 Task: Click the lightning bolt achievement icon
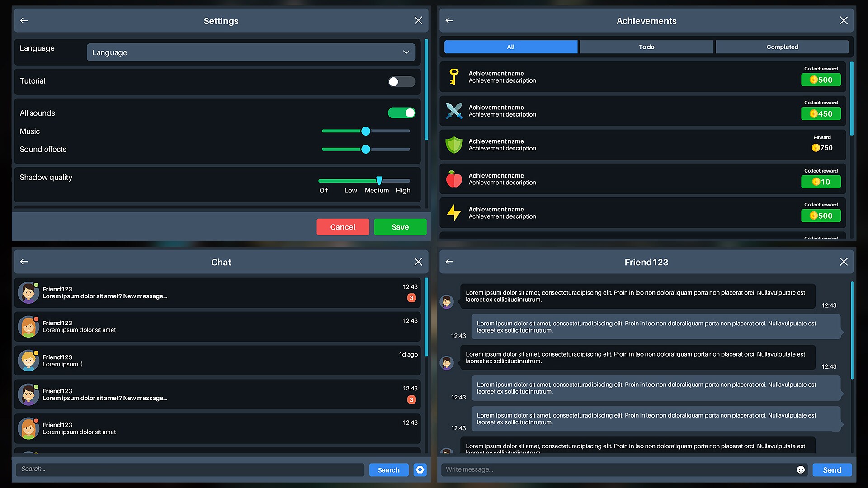(453, 213)
